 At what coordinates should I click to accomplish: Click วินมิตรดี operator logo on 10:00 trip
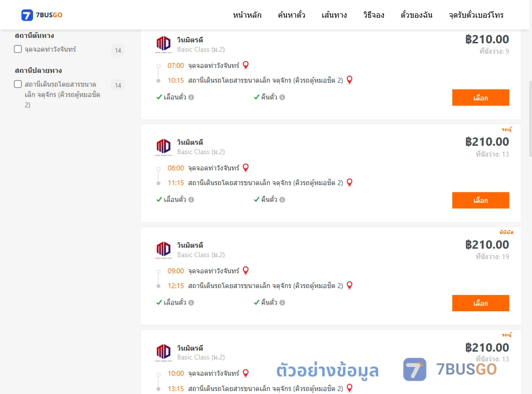point(163,352)
